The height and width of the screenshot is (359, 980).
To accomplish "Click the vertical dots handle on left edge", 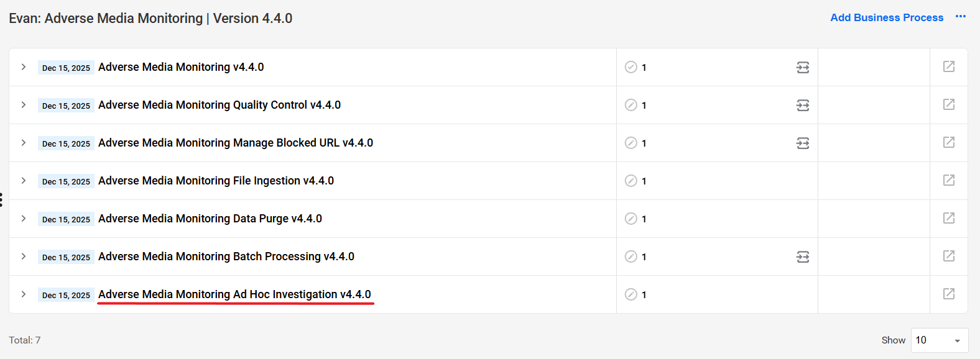I will 1,199.
